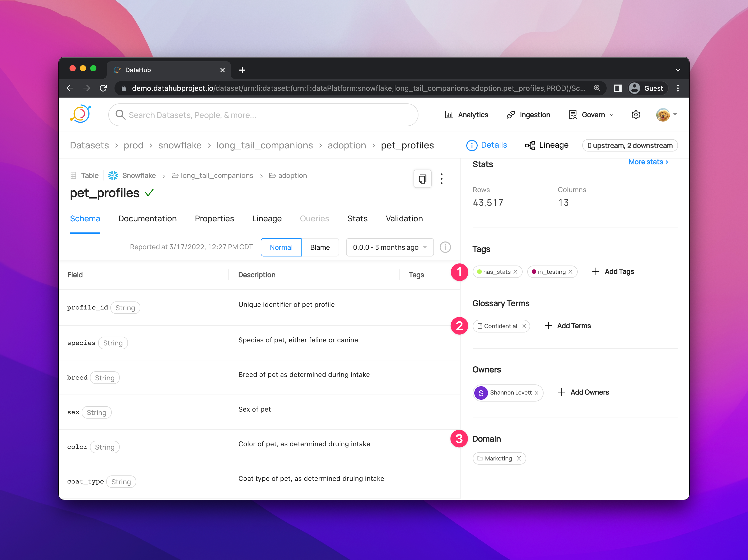Screen dimensions: 748x560
Task: Click the copy dataset URN icon
Action: 422,179
